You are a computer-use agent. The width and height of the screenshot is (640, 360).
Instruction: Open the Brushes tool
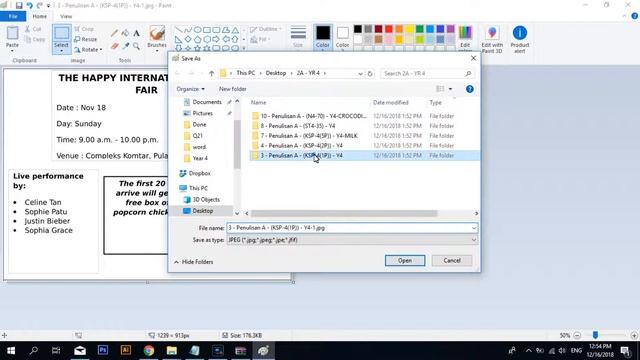(x=157, y=38)
